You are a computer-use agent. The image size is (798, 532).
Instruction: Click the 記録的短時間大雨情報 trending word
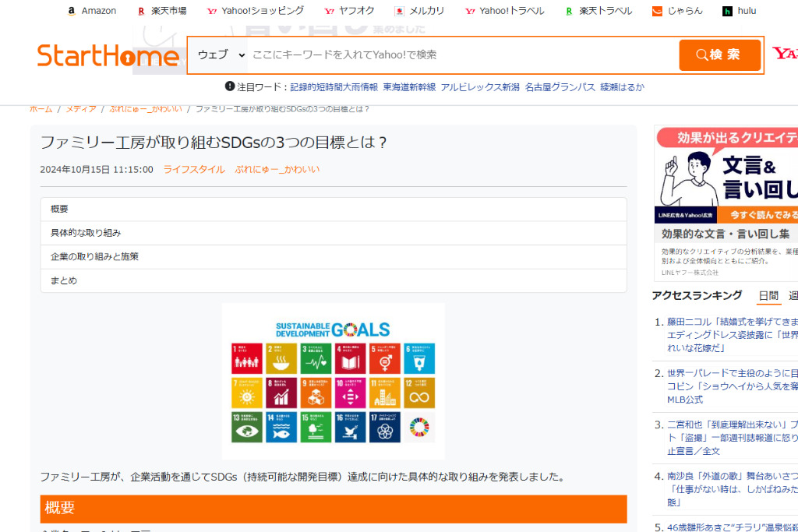tap(334, 87)
